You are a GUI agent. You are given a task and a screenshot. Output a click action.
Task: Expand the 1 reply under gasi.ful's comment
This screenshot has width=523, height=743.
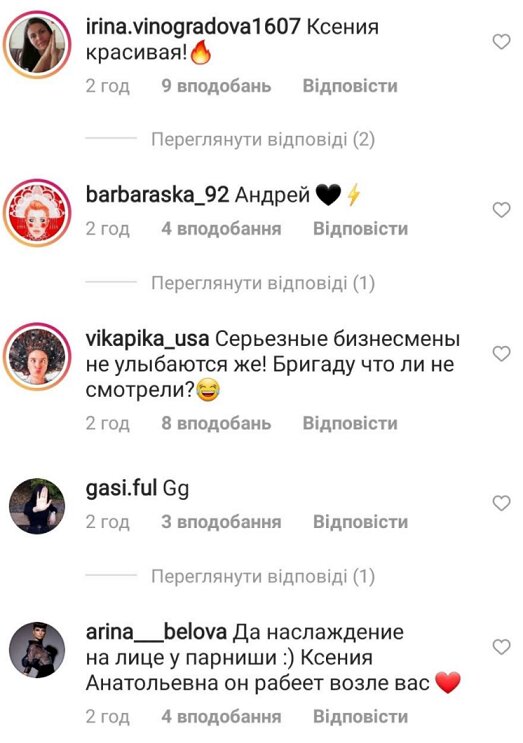point(263,576)
